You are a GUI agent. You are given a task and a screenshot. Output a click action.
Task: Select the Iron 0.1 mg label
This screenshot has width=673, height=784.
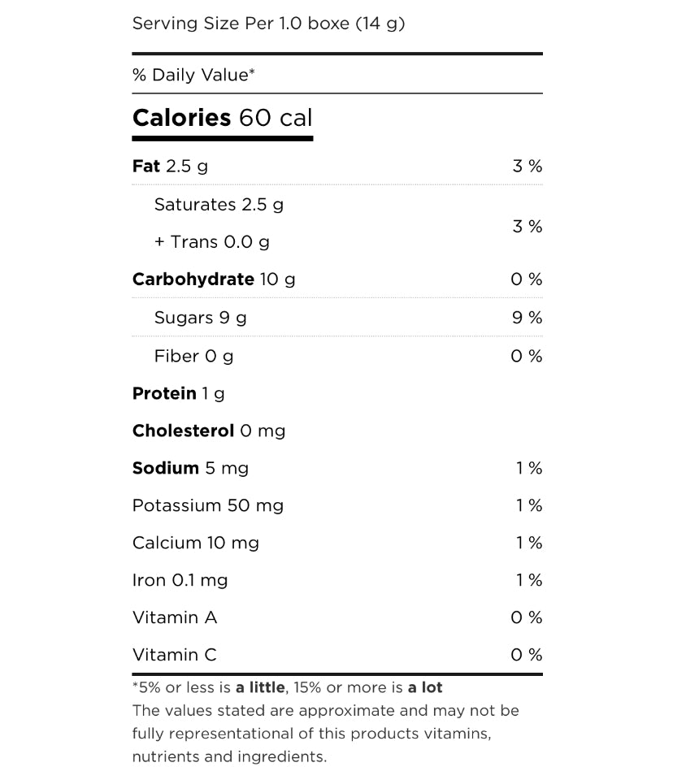tap(180, 580)
